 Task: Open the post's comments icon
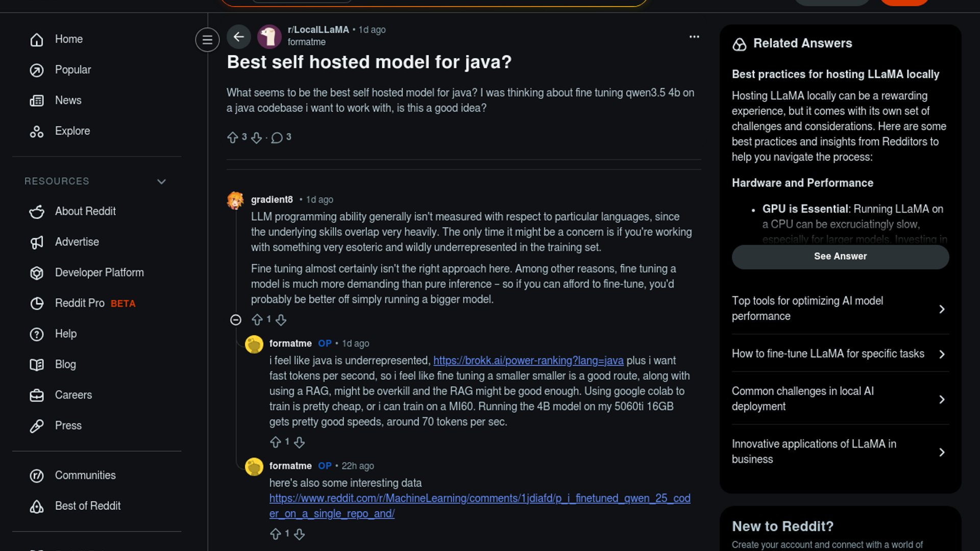tap(277, 137)
